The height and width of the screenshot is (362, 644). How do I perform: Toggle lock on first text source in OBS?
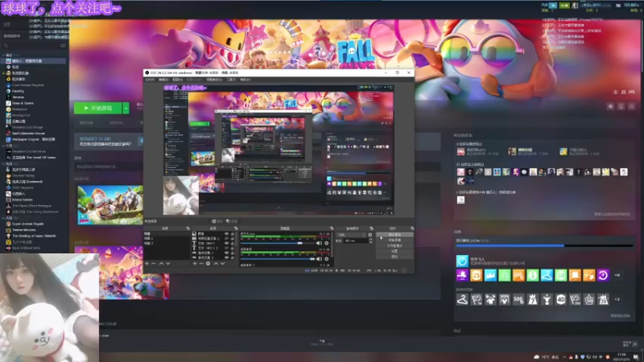point(233,244)
